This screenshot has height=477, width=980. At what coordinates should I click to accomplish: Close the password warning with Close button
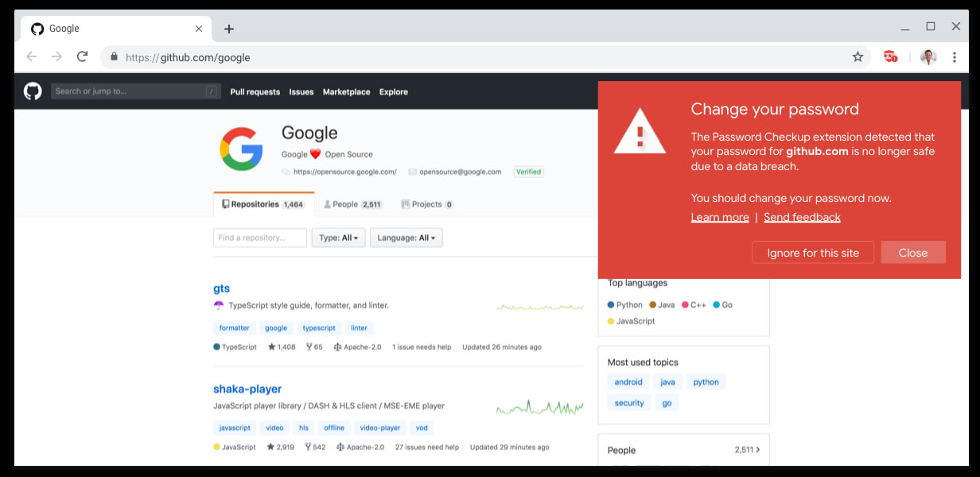pos(913,253)
